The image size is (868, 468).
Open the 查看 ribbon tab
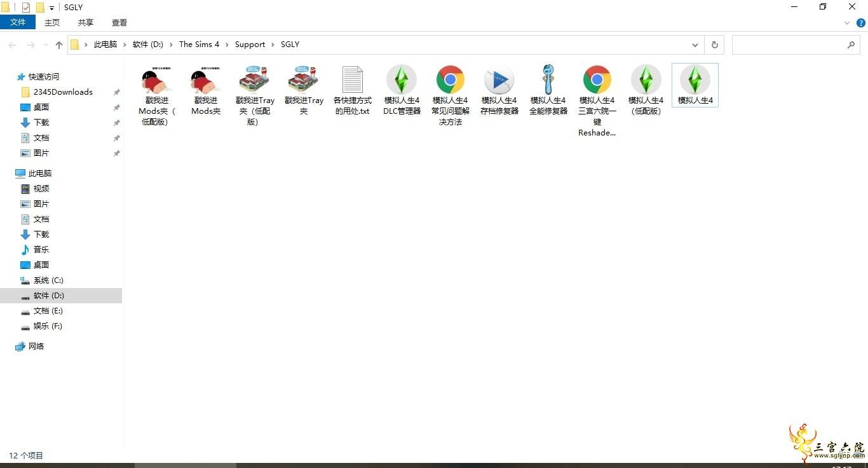click(119, 22)
